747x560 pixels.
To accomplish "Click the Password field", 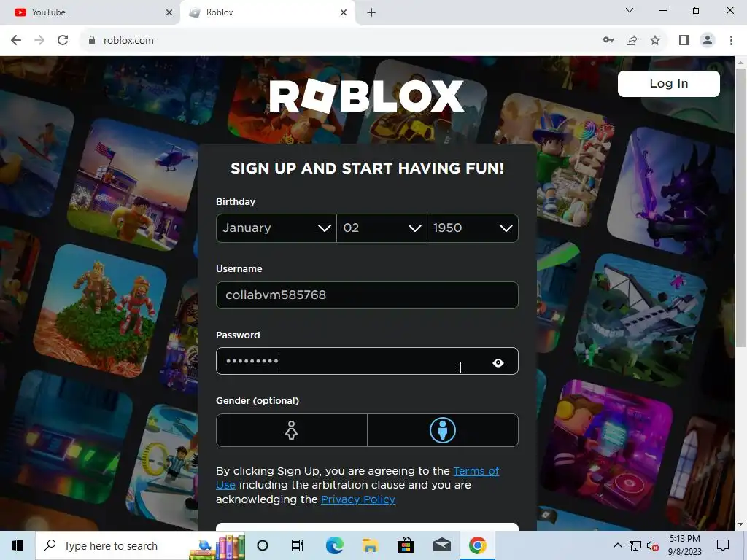I will coord(368,361).
